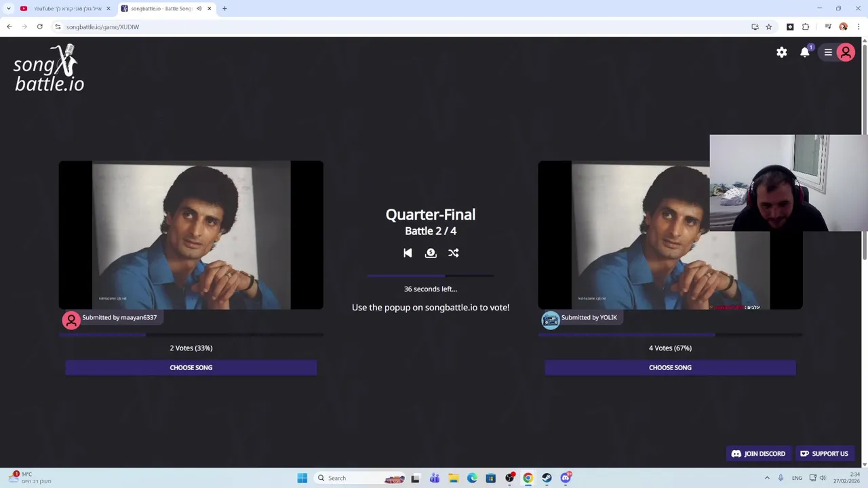Open the browser extensions puzzle icon
The height and width of the screenshot is (488, 868).
pyautogui.click(x=806, y=26)
